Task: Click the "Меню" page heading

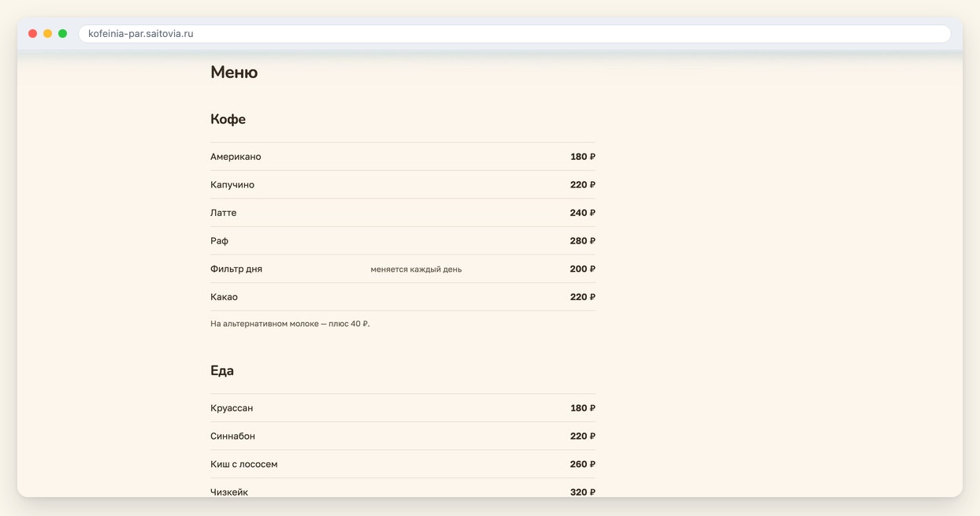Action: (x=234, y=72)
